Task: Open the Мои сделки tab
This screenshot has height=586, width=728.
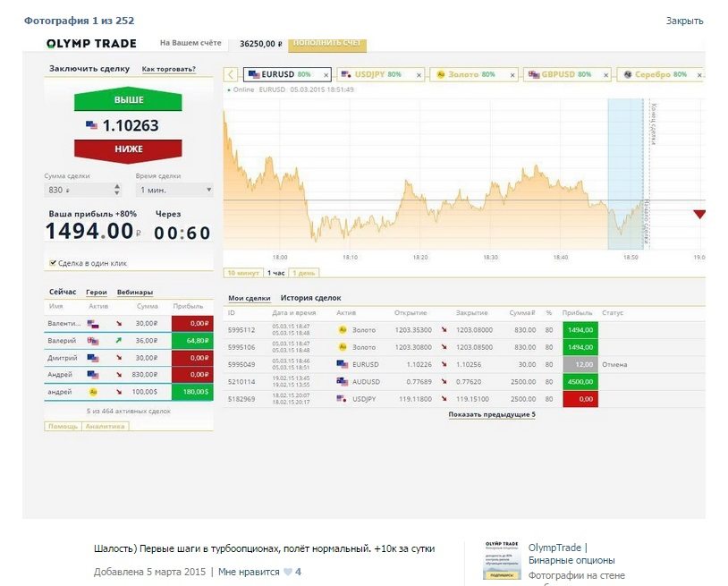Action: pos(250,298)
